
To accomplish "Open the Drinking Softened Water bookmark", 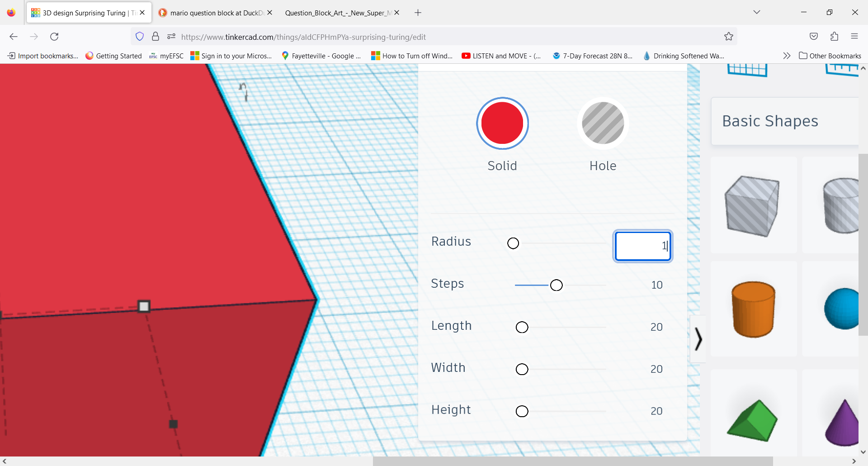I will [x=684, y=56].
